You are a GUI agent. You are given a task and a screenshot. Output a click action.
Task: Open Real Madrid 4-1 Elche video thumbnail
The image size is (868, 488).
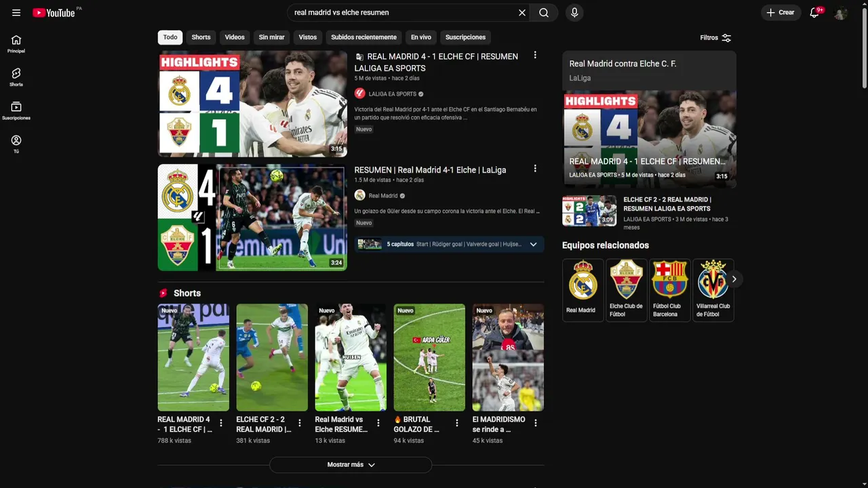252,218
